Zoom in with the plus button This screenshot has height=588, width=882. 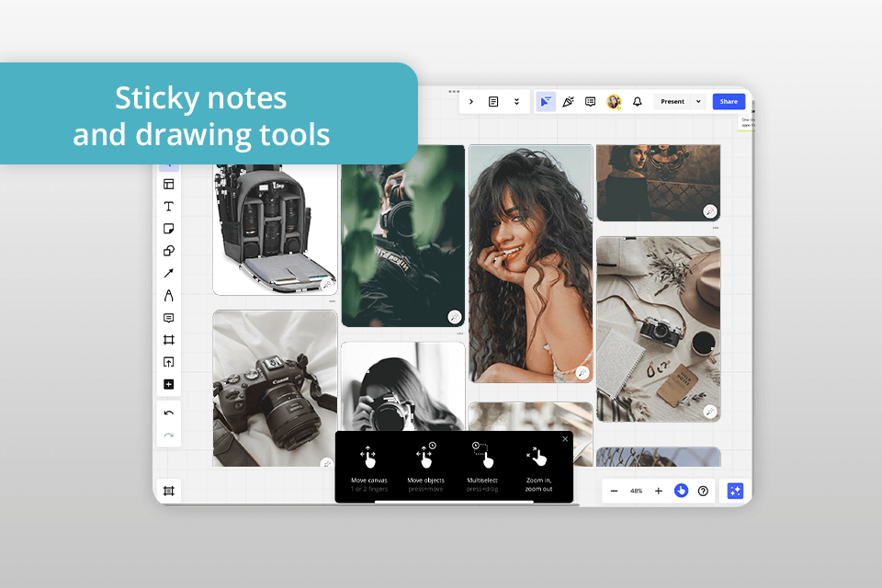658,491
